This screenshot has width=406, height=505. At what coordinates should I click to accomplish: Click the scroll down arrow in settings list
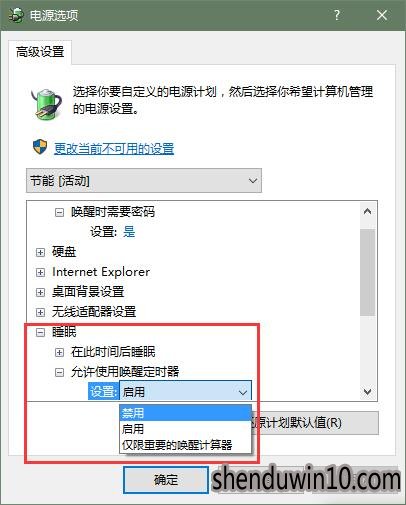[367, 391]
